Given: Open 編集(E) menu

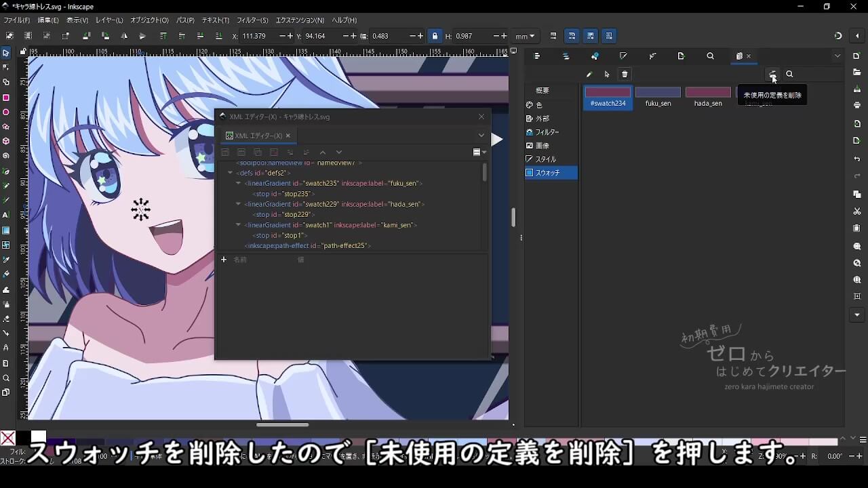Looking at the screenshot, I should tap(47, 20).
